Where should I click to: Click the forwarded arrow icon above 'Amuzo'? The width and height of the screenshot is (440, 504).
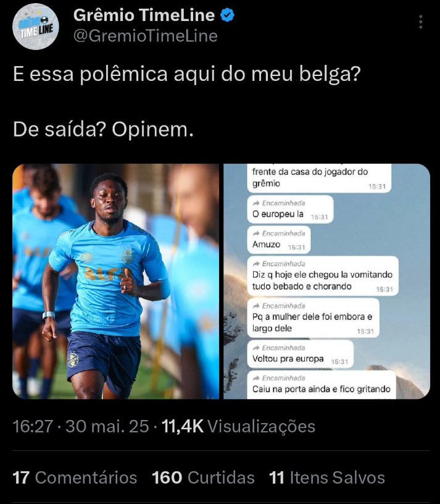click(x=256, y=233)
